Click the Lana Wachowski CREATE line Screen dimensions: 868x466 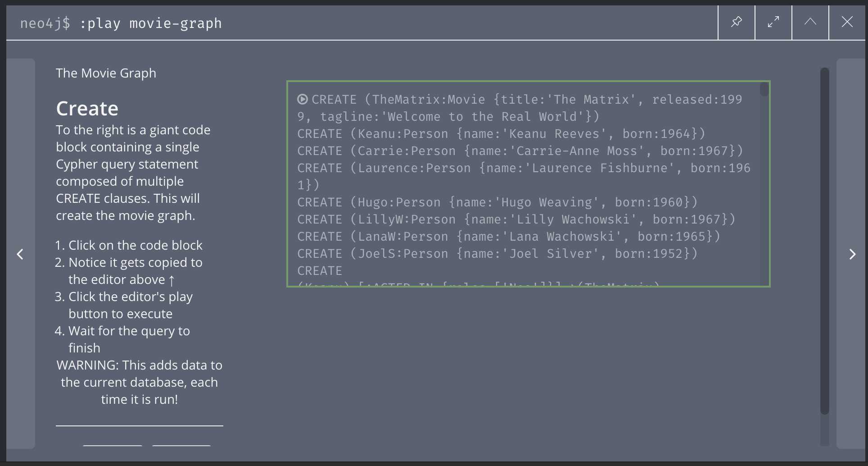tap(509, 237)
